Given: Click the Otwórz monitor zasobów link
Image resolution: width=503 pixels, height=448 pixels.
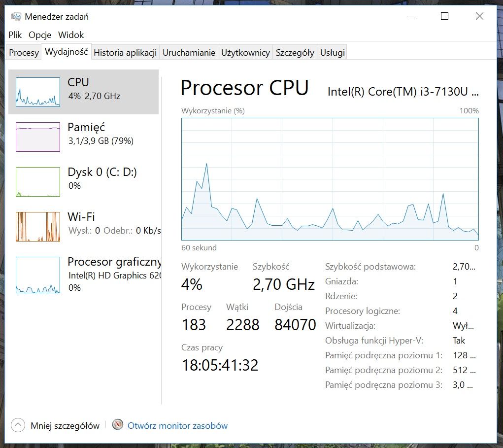Looking at the screenshot, I should coord(177,425).
